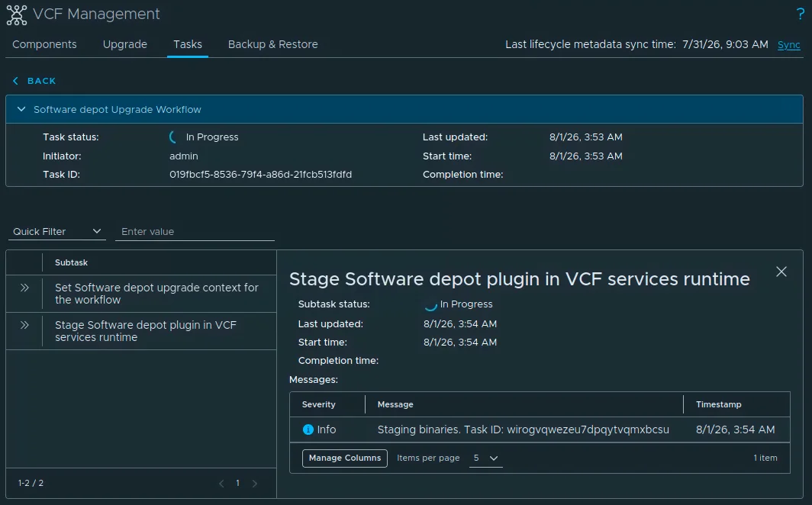Select the Stage Software depot plugin row text
812x505 pixels.
146,331
